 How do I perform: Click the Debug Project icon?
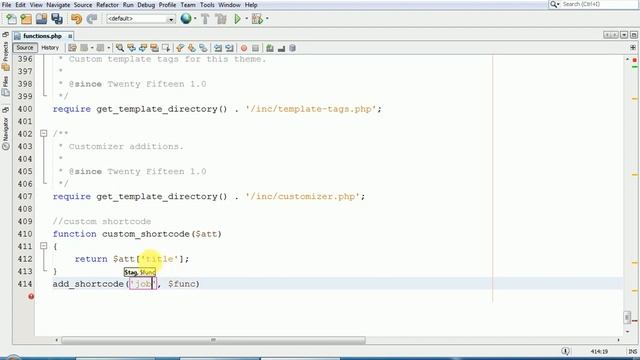tap(257, 19)
